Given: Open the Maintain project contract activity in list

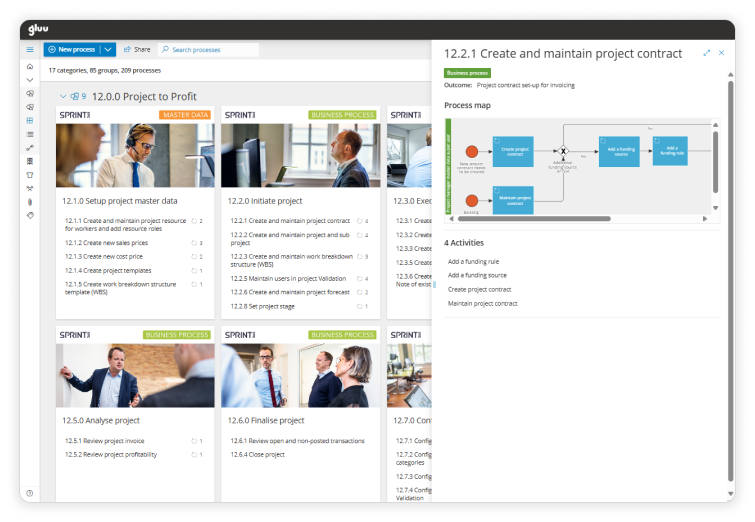Looking at the screenshot, I should [x=482, y=303].
